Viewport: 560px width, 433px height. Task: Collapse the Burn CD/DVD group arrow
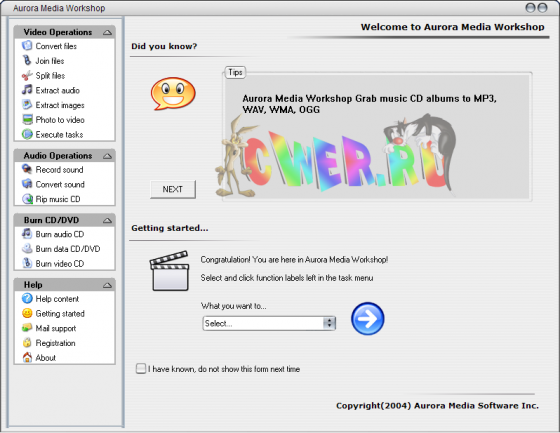[107, 220]
